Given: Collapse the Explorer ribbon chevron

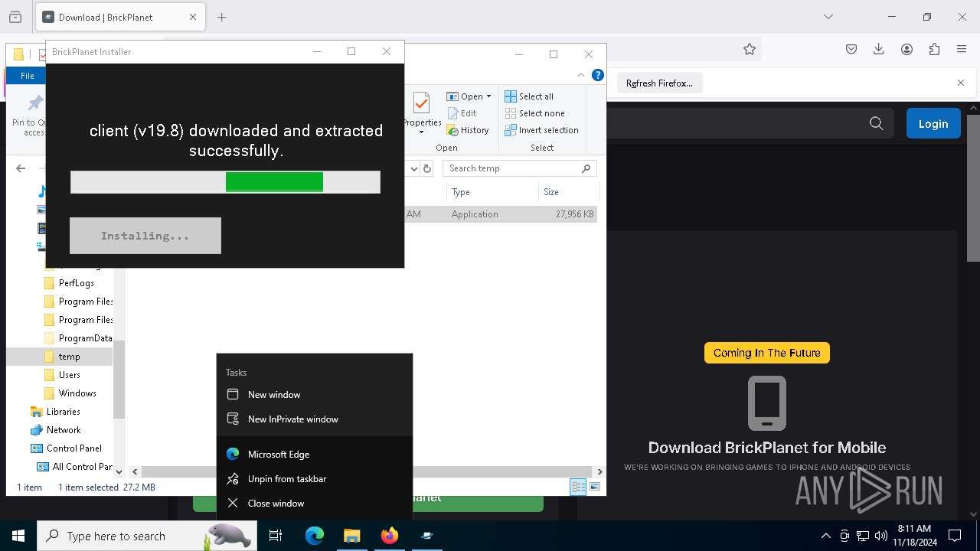Looking at the screenshot, I should (581, 75).
